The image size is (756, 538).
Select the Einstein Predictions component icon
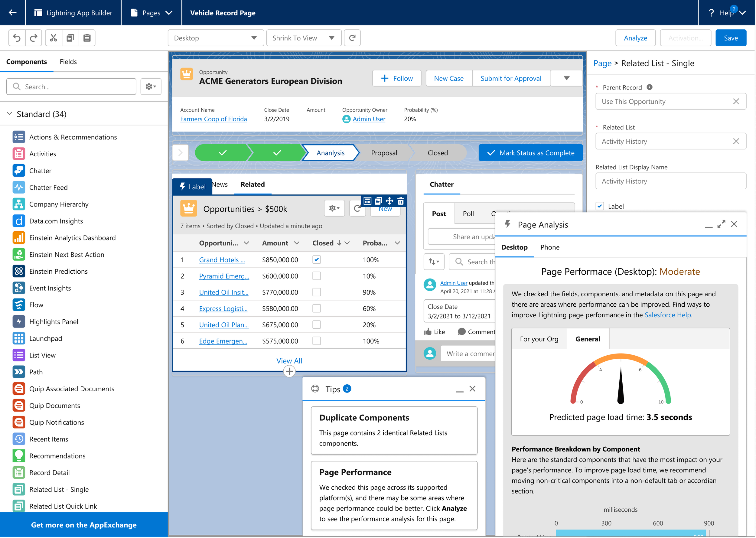pos(19,271)
